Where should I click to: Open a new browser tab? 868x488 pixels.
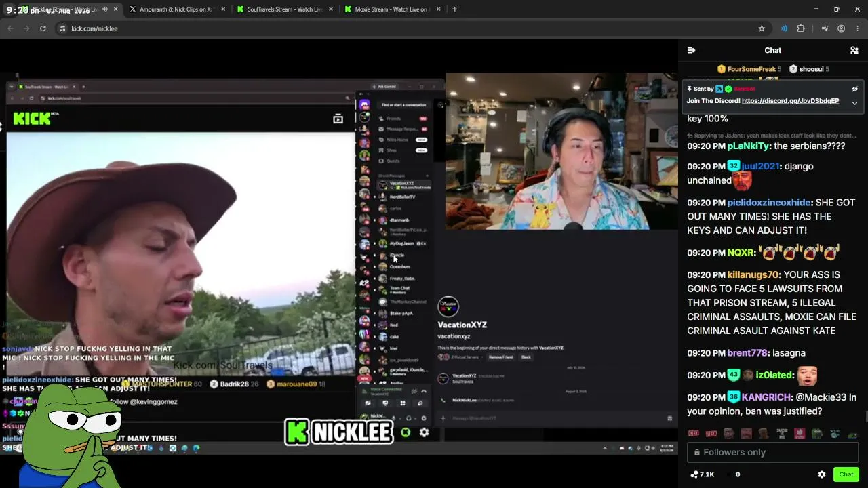(454, 9)
